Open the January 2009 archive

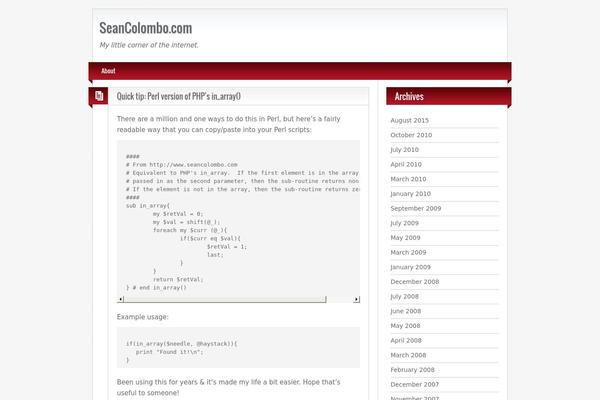[411, 267]
